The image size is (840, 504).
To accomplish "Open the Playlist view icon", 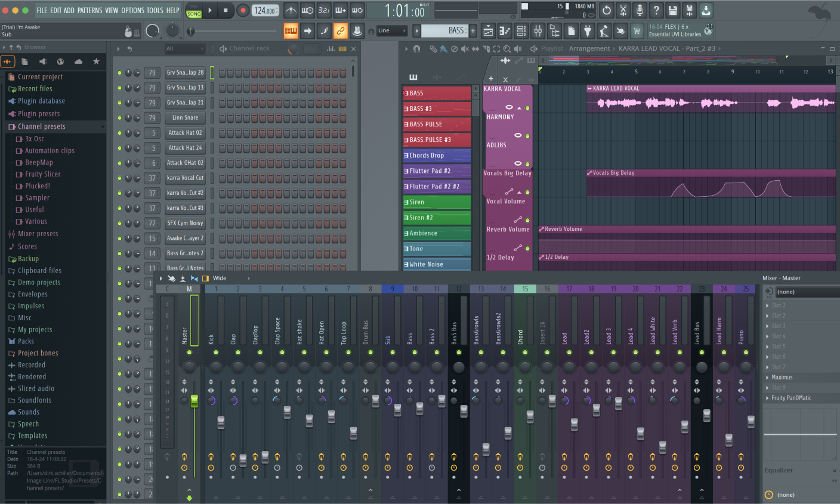I will click(488, 31).
